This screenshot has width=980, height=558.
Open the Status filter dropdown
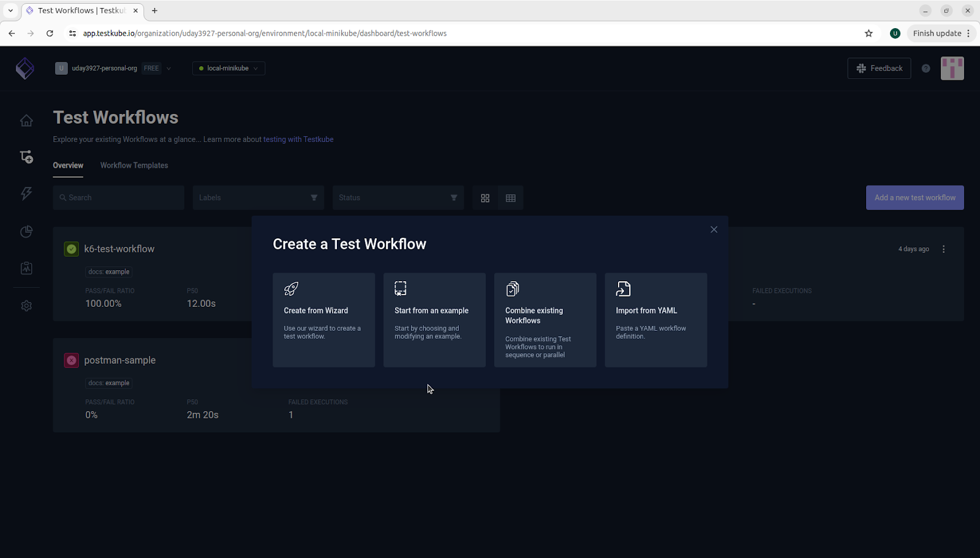point(398,198)
